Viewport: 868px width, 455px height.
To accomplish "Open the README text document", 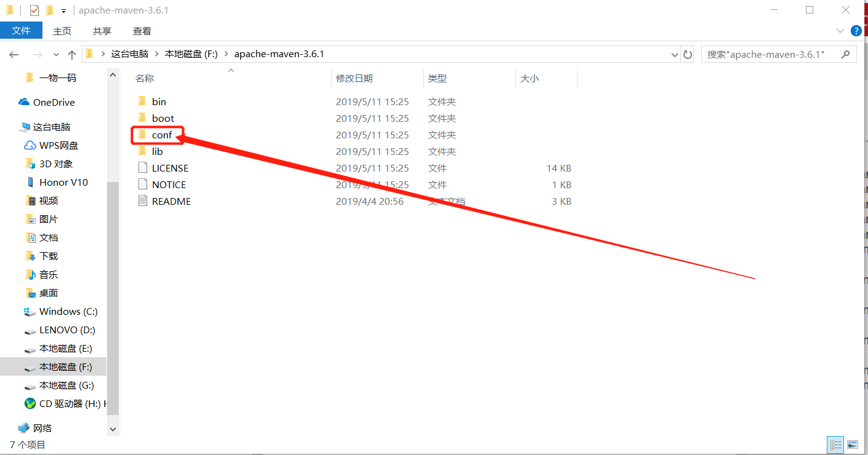I will coord(172,200).
